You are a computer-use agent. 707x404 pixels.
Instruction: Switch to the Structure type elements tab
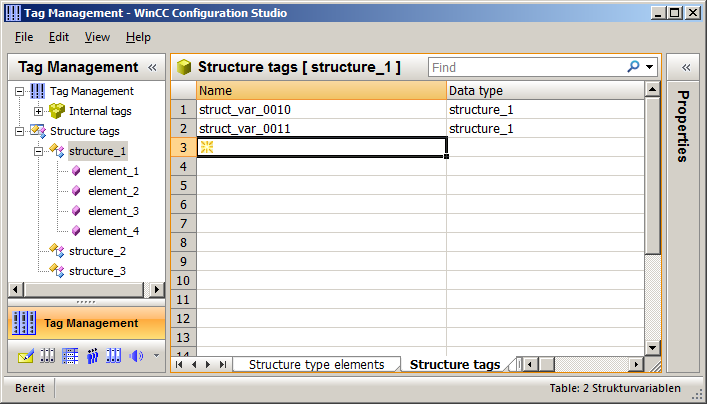click(x=316, y=365)
